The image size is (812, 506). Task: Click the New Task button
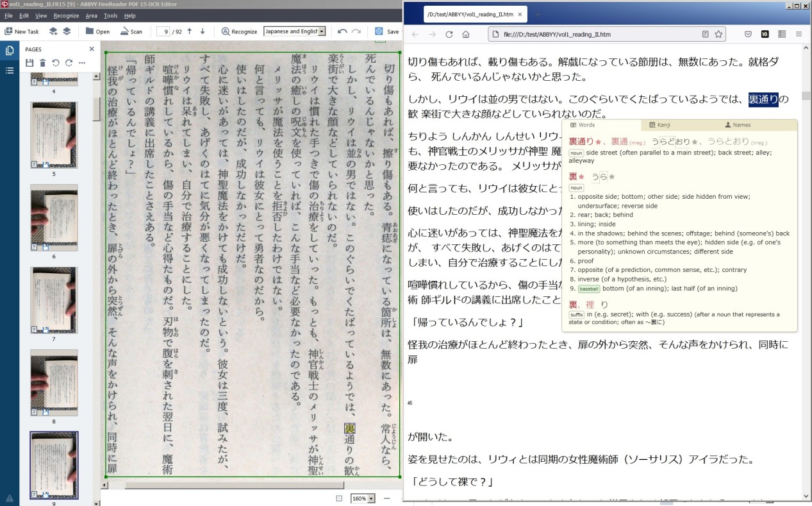pyautogui.click(x=22, y=31)
